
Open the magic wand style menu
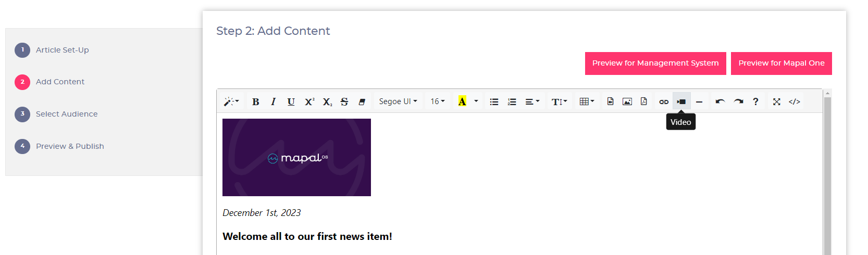[231, 101]
